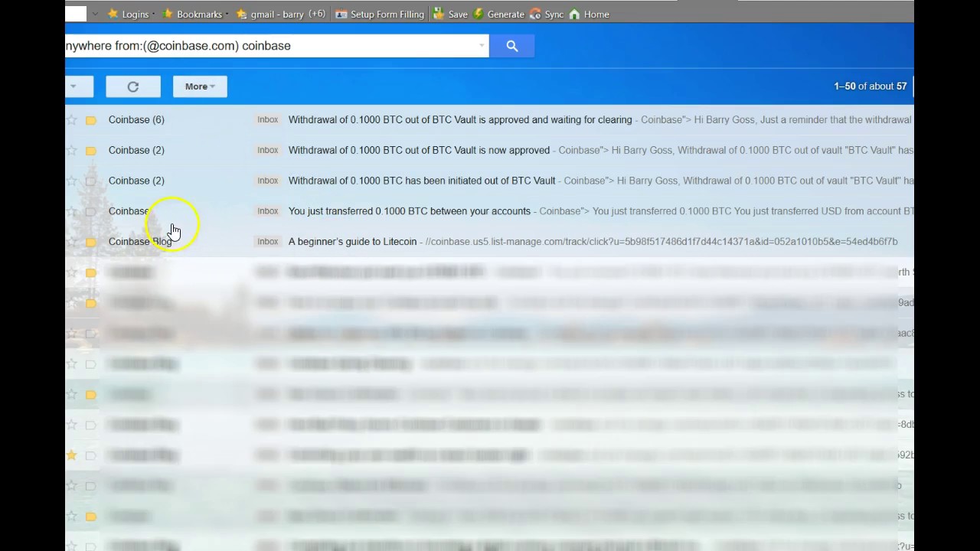Viewport: 980px width, 551px height.
Task: Star the "You just transferred" email
Action: tap(72, 211)
